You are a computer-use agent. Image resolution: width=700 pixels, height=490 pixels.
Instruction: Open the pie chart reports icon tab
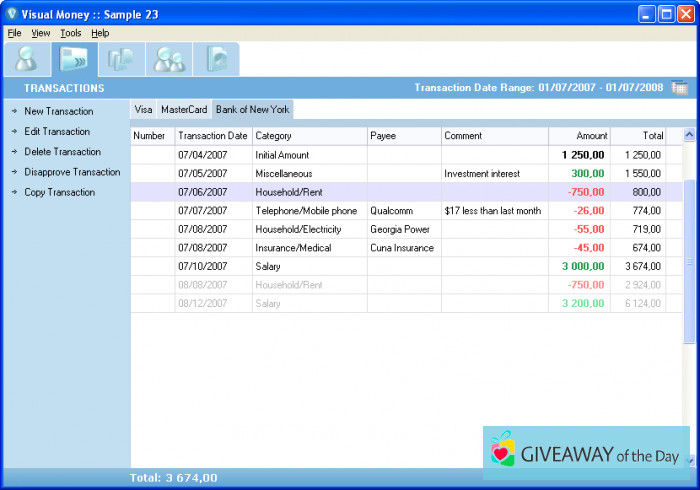(x=216, y=59)
